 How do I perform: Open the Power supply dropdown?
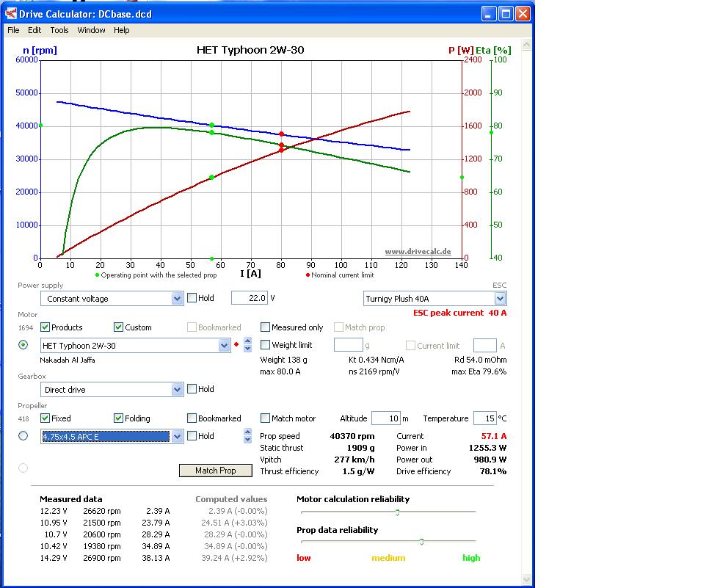[x=177, y=299]
